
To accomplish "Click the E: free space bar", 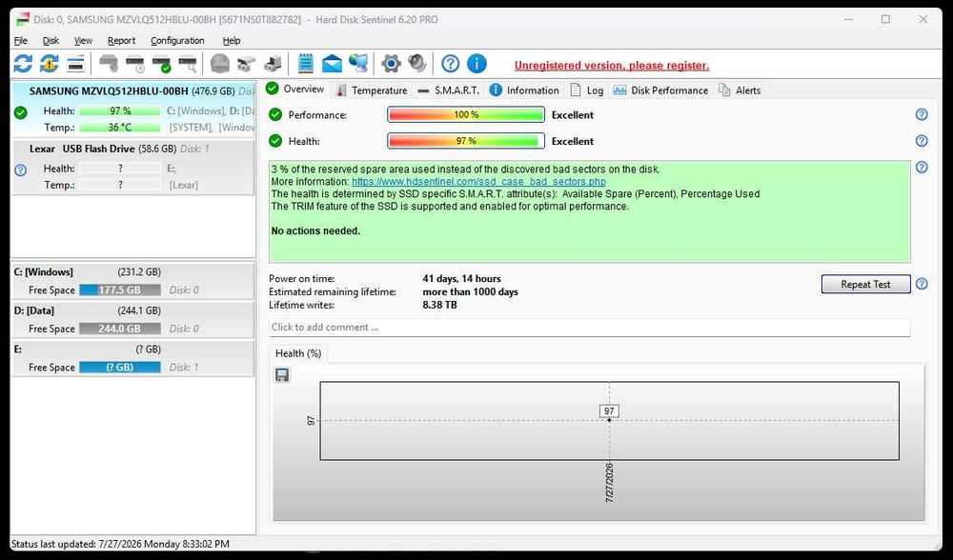I will click(x=120, y=367).
